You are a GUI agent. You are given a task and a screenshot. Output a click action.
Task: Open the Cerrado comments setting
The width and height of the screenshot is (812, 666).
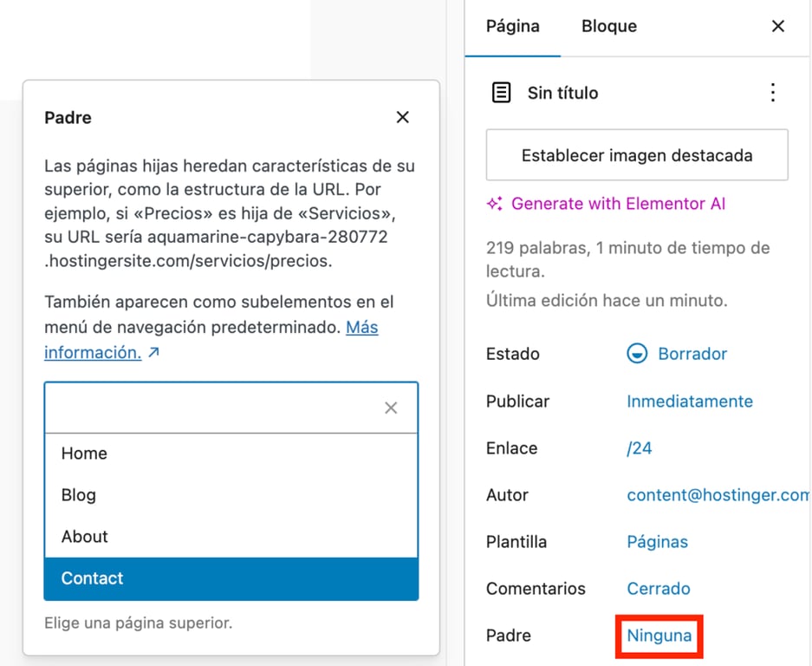tap(658, 588)
